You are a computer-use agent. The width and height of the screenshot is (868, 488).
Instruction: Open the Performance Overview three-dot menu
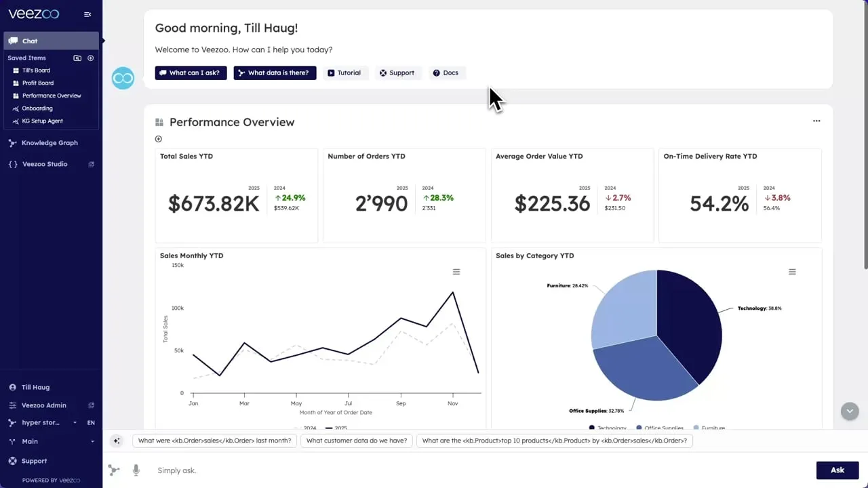[816, 121]
